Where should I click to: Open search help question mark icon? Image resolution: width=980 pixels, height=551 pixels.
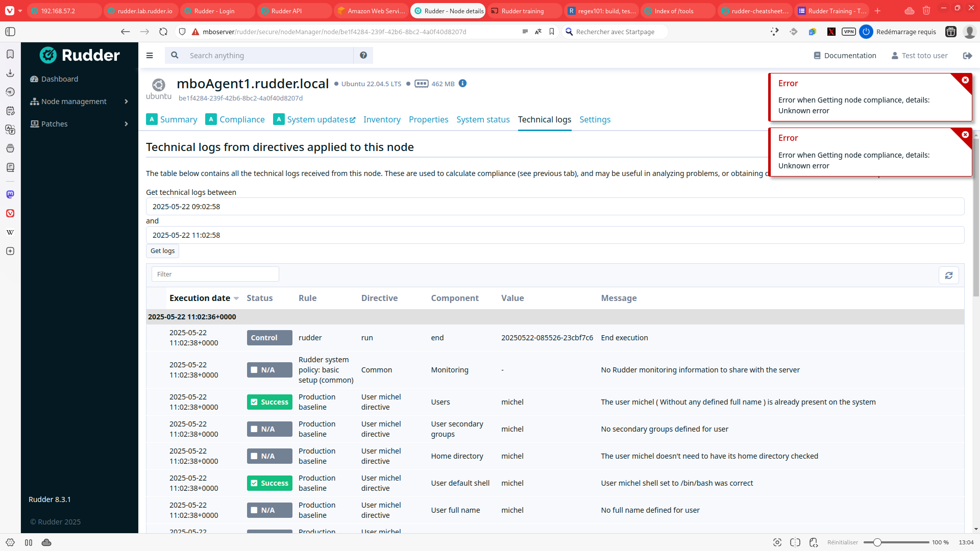pyautogui.click(x=363, y=55)
